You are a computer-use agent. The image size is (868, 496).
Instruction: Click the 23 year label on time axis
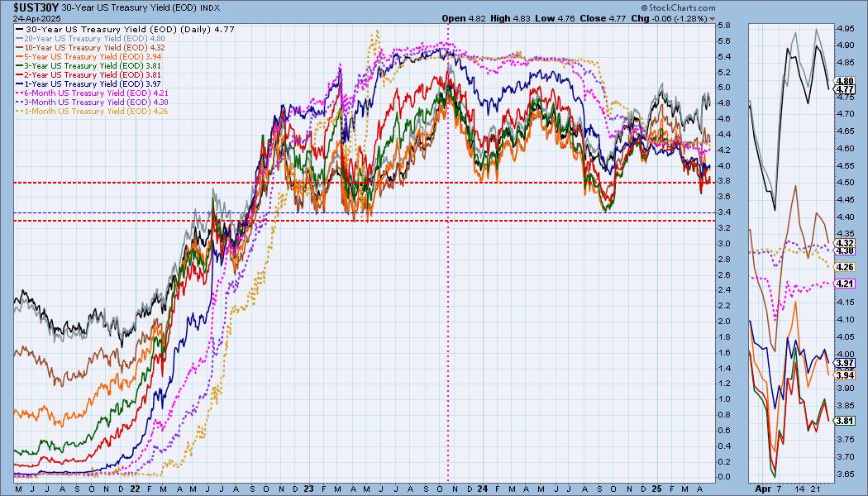[308, 489]
